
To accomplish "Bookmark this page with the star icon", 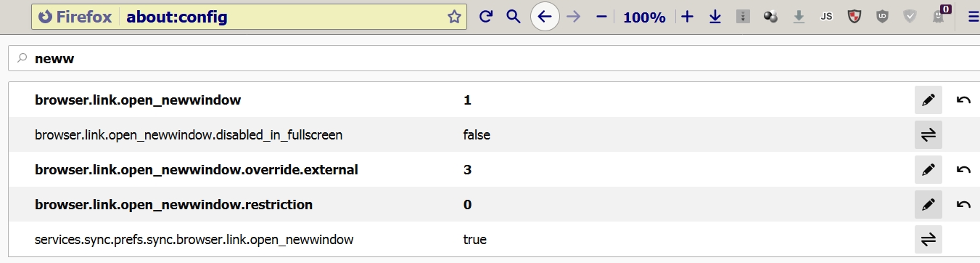I will pyautogui.click(x=454, y=17).
